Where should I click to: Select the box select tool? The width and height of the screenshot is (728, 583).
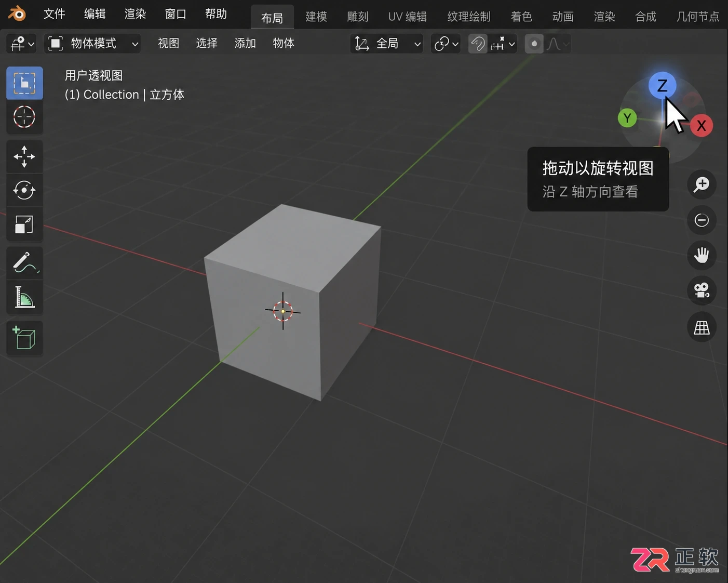click(x=24, y=83)
